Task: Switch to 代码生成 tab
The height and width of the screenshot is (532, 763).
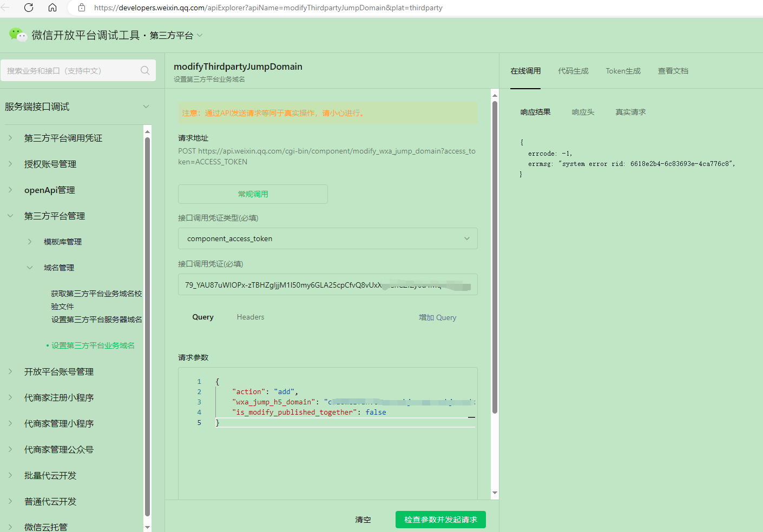Action: 573,71
